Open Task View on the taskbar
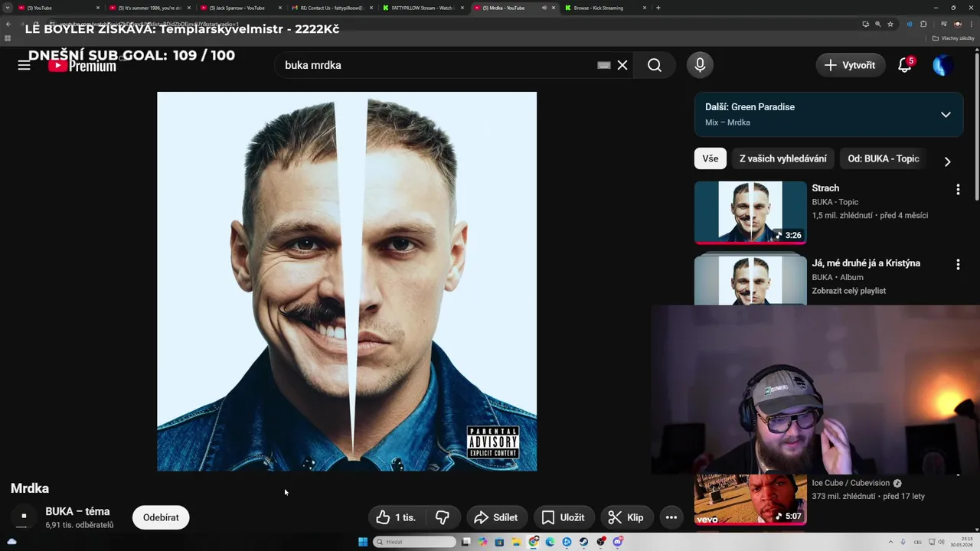 pos(465,542)
